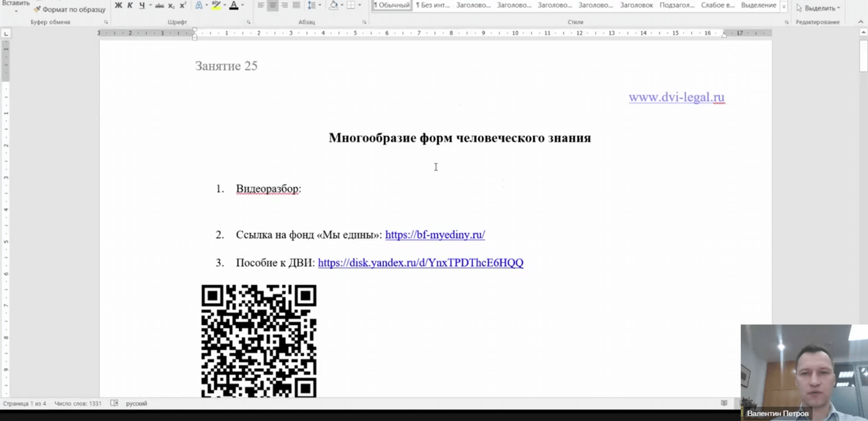Apply the Подзагол... style
Viewport: 868px width, 421px height.
click(x=677, y=5)
